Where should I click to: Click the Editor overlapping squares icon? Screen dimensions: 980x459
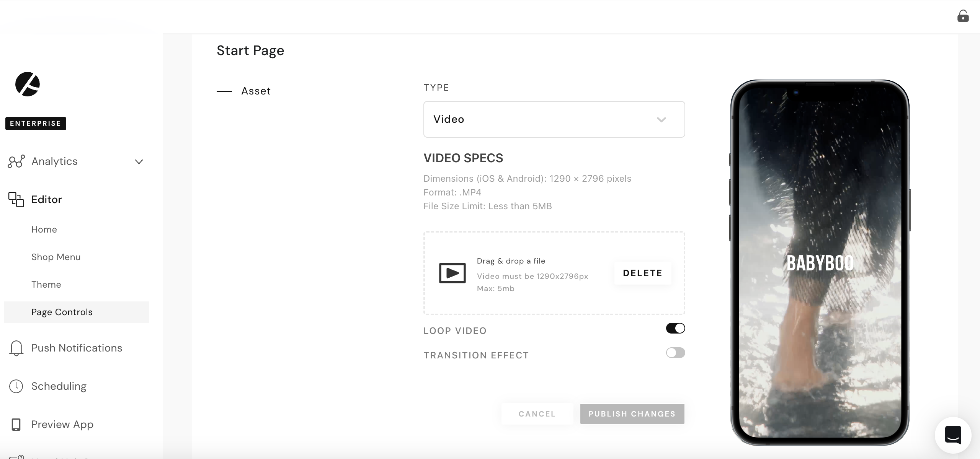point(16,199)
